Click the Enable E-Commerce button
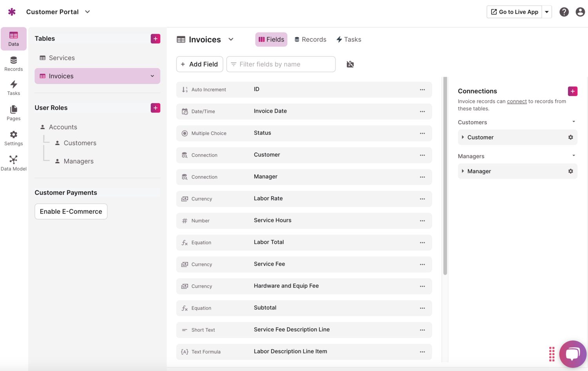 (x=71, y=211)
